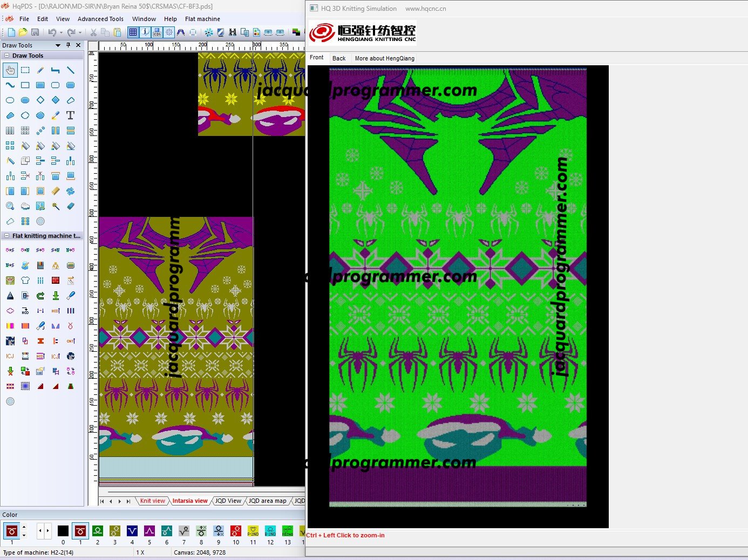
Task: Collapse the Flat knitting machine tools section
Action: [6, 236]
